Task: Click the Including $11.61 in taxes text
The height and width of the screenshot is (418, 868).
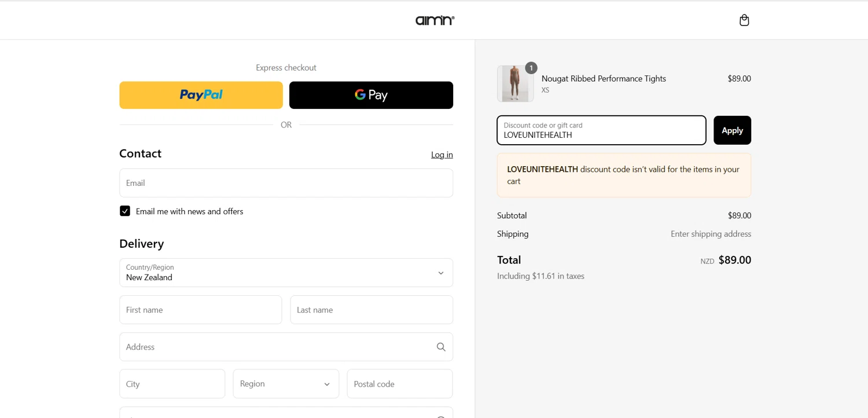Action: (x=540, y=276)
